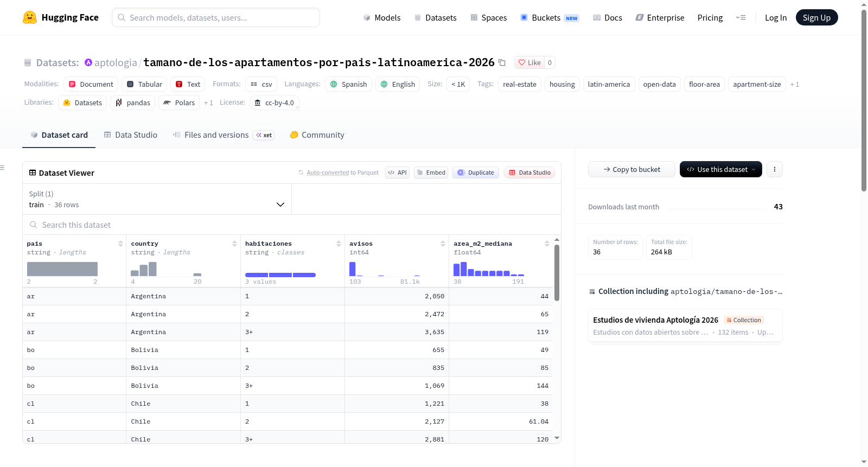Open the Spaces page
This screenshot has height=467, width=868.
click(x=489, y=18)
